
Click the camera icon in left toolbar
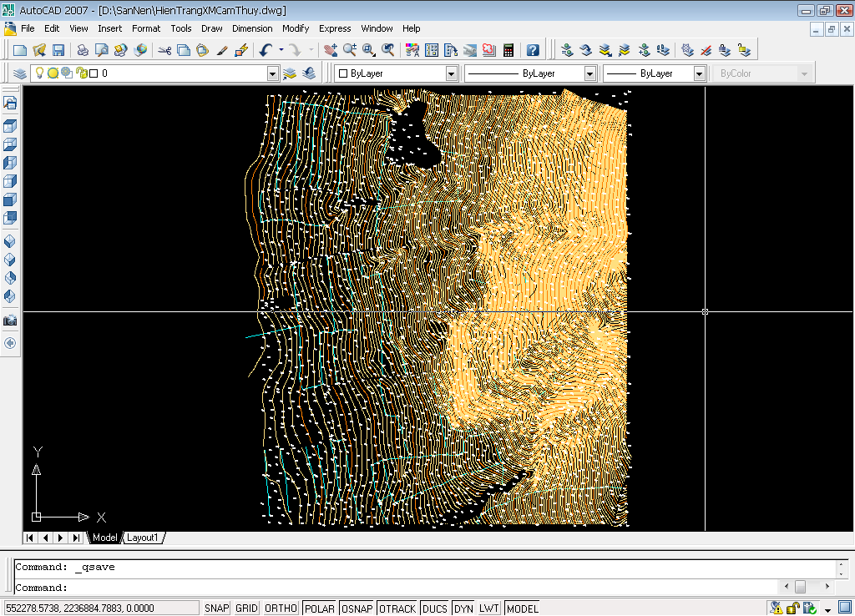[10, 321]
